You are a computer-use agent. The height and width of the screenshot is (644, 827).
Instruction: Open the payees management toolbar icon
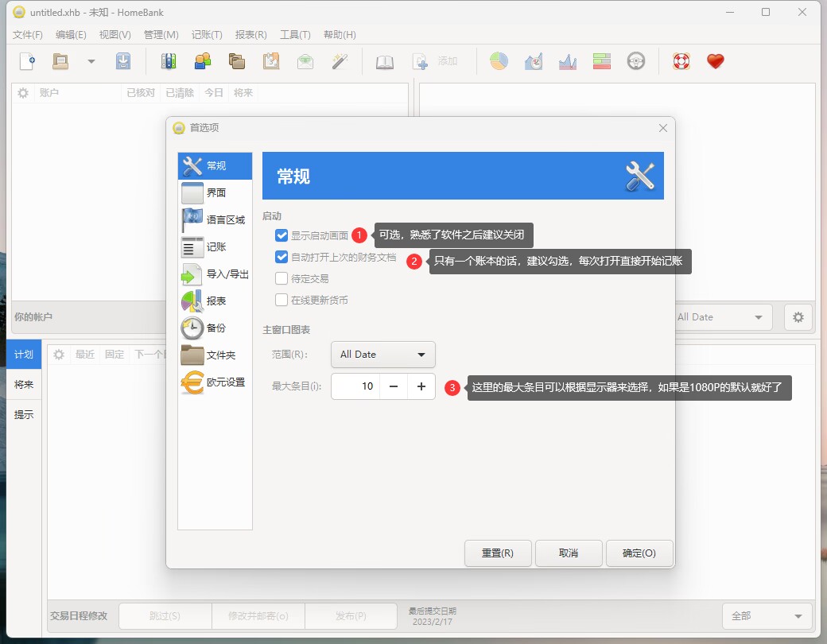tap(202, 61)
